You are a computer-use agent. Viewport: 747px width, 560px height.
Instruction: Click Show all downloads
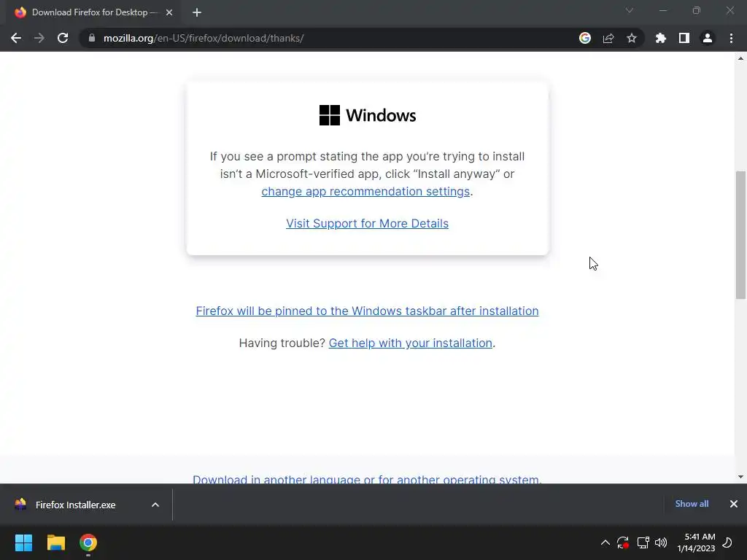pyautogui.click(x=692, y=504)
